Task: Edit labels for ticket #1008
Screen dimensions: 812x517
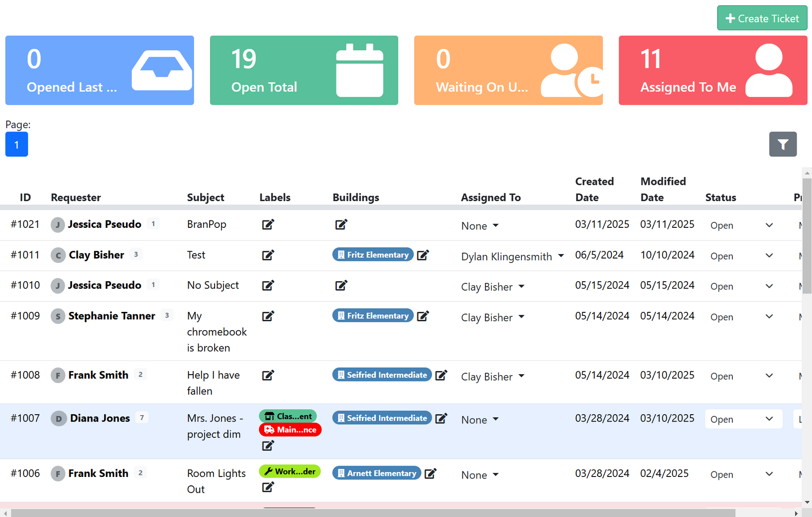Action: (268, 375)
